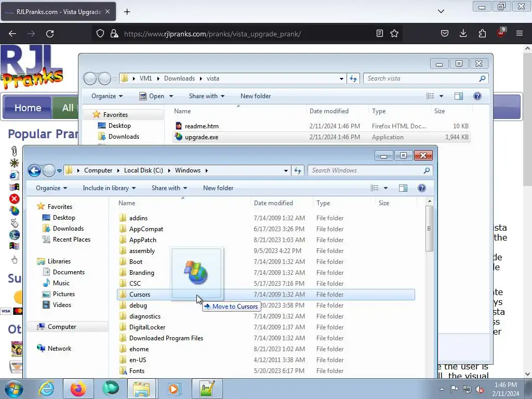Open Firefox downloads panel
Image resolution: width=532 pixels, height=399 pixels.
[x=463, y=33]
